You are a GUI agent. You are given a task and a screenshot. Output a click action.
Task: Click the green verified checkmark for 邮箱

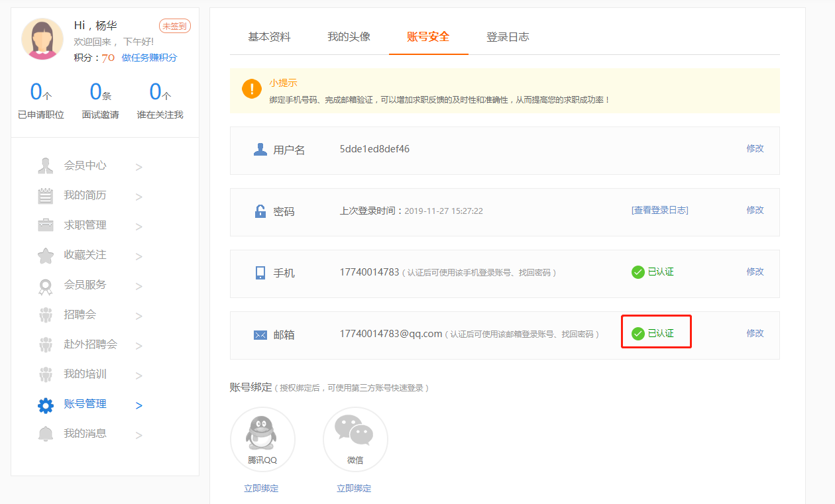(638, 334)
